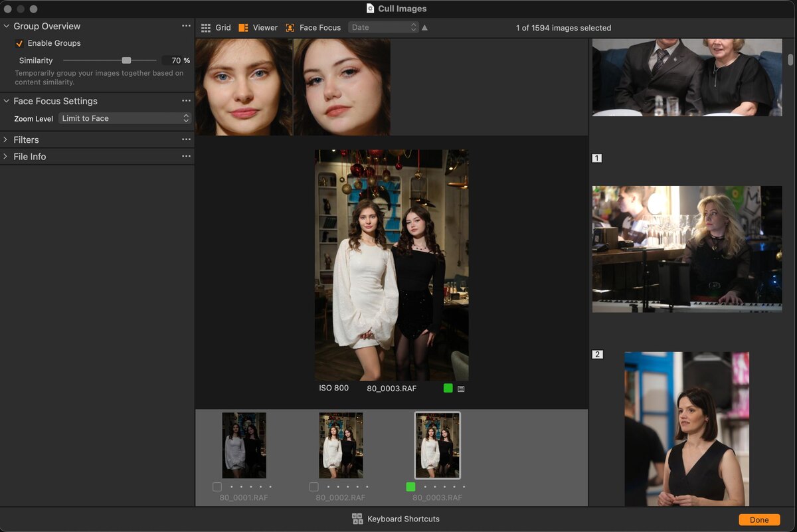Open the Zoom Level dropdown
Viewport: 797px width, 532px height.
pos(125,118)
